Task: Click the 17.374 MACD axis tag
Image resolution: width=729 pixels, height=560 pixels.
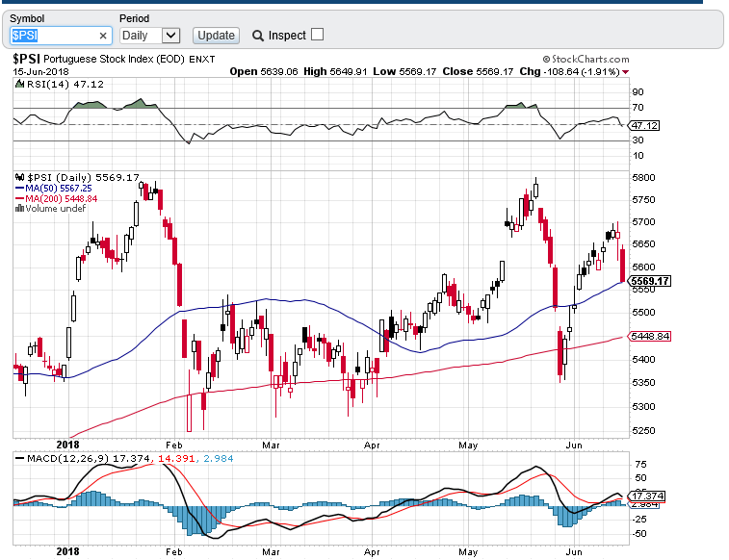Action: point(647,496)
